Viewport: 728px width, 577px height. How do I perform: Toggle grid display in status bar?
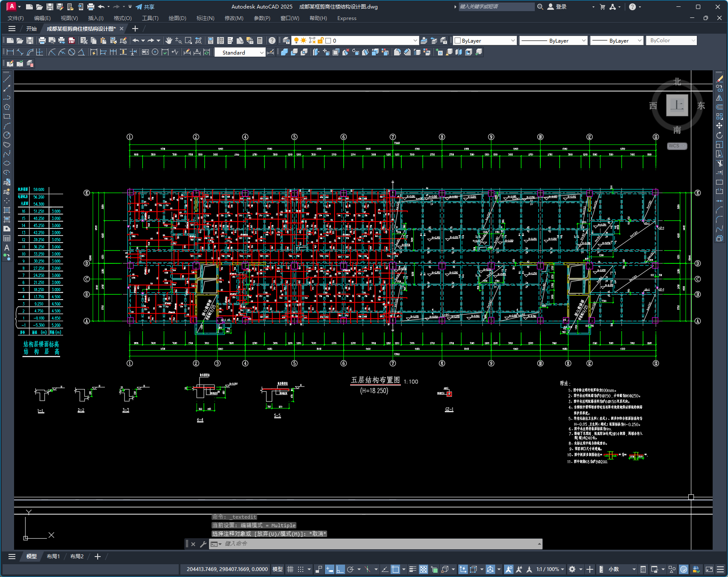(x=290, y=569)
